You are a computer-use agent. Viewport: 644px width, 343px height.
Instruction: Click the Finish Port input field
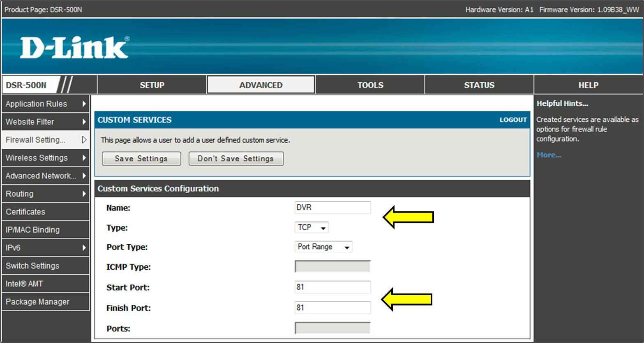coord(332,308)
